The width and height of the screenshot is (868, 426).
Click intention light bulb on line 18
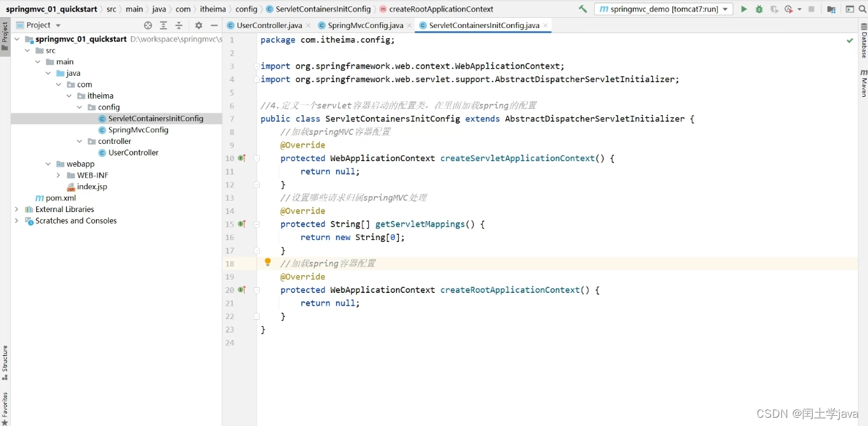(x=268, y=262)
